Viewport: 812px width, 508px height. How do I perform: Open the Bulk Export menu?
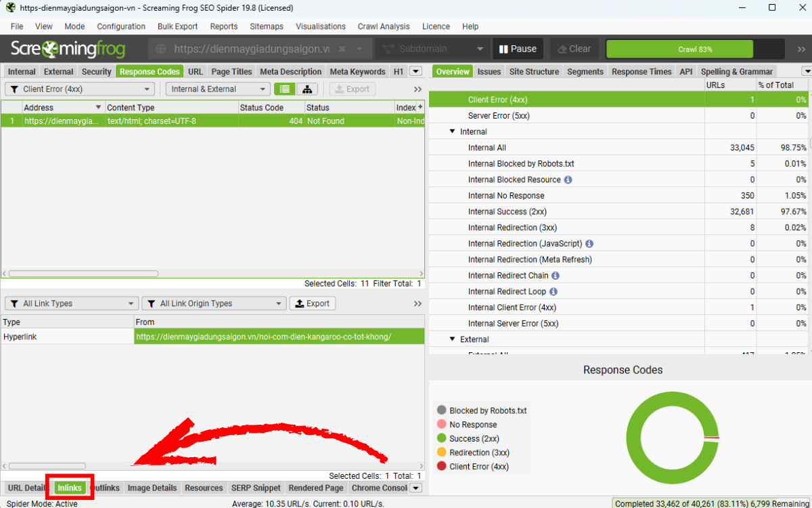click(x=177, y=26)
